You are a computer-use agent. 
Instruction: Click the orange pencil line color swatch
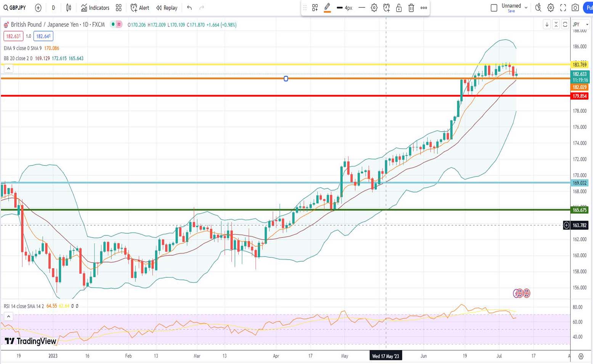click(327, 8)
